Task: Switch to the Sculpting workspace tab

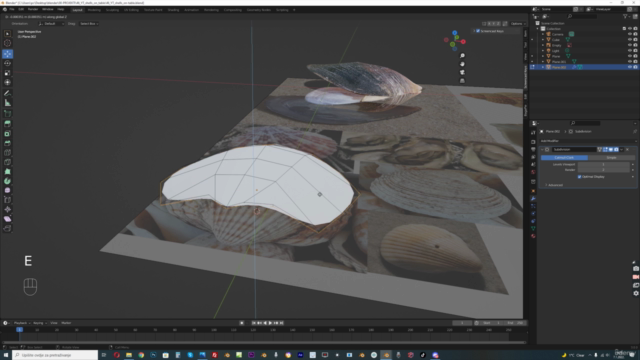Action: (112, 10)
